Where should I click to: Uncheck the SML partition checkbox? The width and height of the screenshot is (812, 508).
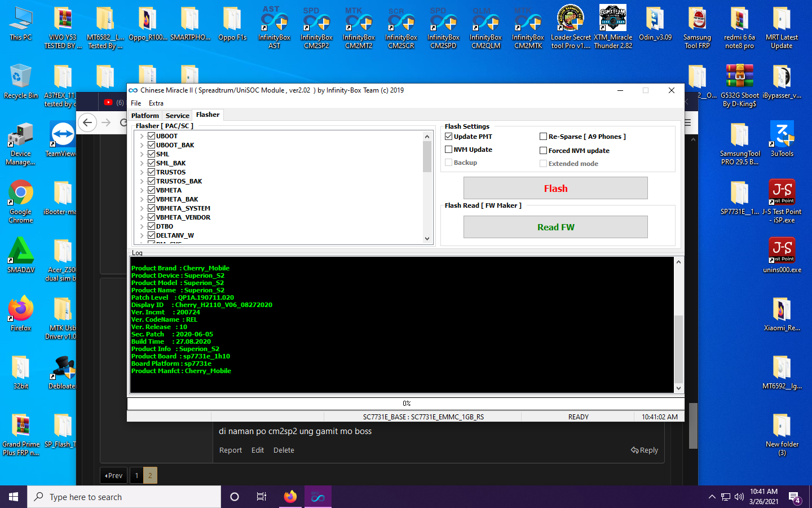tap(151, 154)
